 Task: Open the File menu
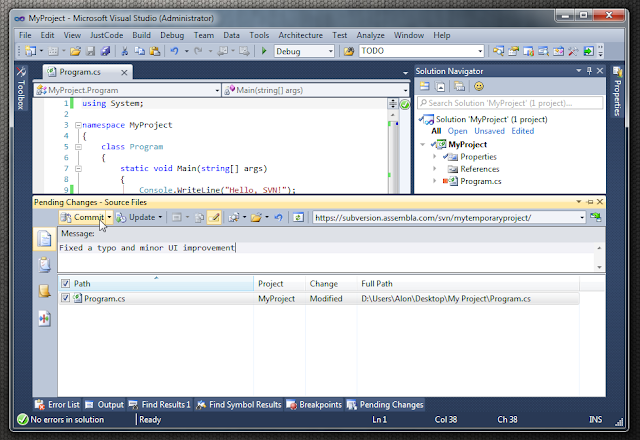25,35
